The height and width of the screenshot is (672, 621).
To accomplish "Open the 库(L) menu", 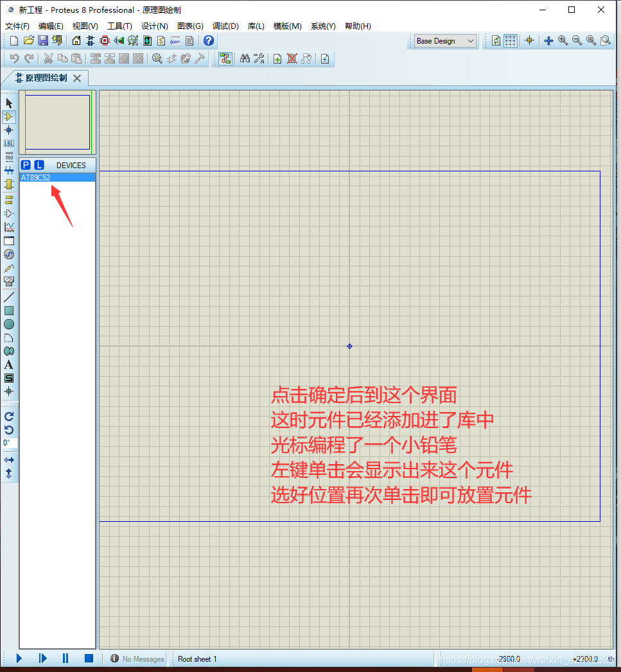I will pos(256,26).
